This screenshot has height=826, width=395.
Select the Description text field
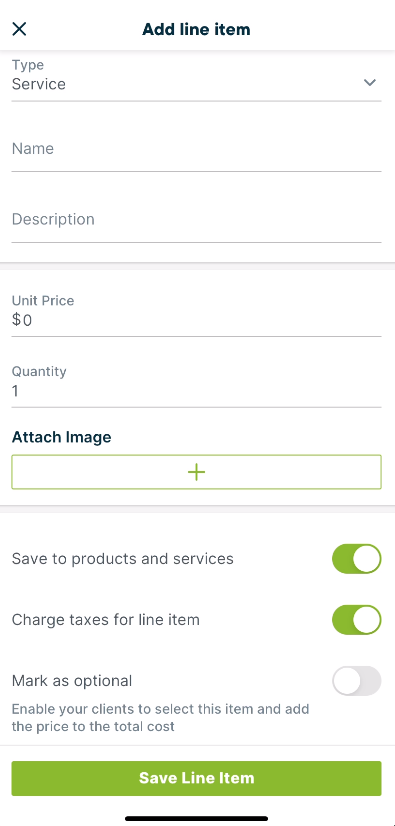[x=196, y=220]
